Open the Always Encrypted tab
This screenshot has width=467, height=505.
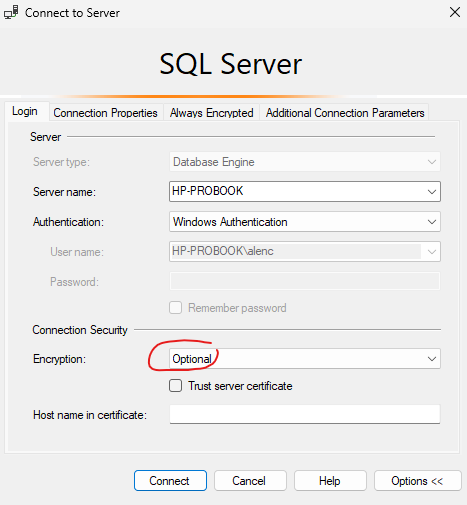click(211, 113)
